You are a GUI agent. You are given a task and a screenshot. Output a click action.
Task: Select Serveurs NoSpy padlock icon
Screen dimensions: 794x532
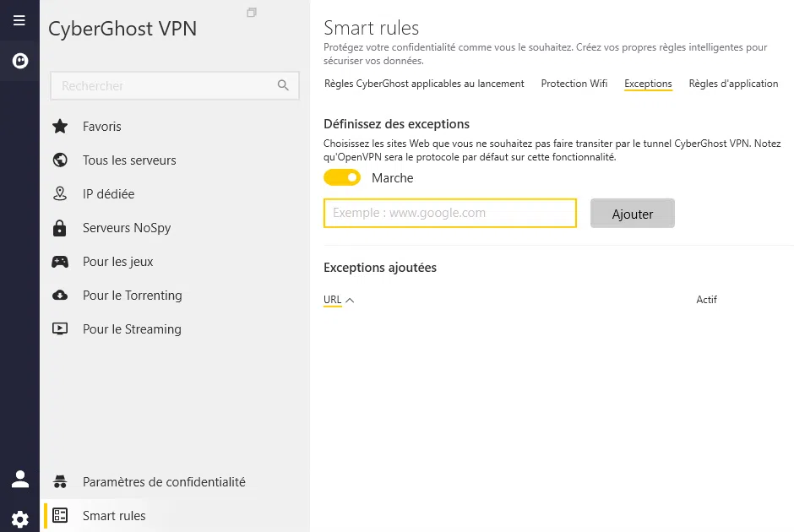point(60,228)
